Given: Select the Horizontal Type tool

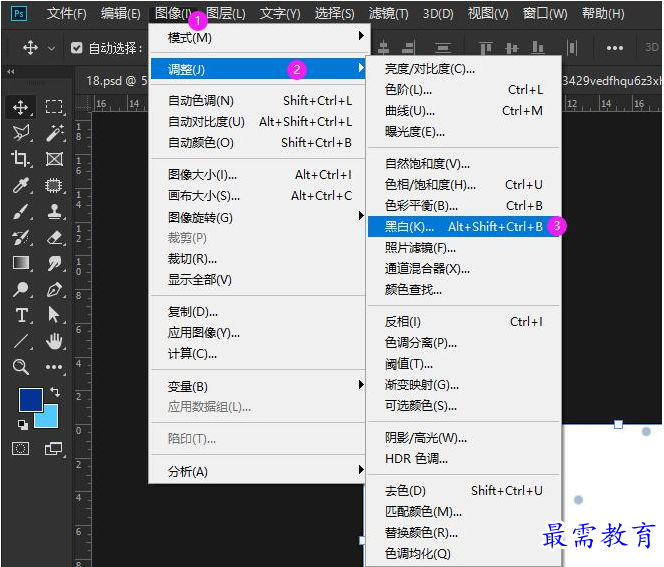Looking at the screenshot, I should coord(21,315).
